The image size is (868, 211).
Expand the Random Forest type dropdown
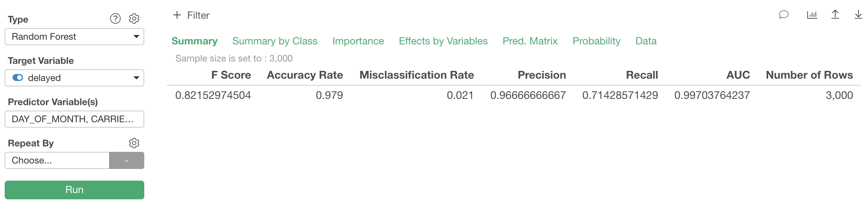[74, 37]
